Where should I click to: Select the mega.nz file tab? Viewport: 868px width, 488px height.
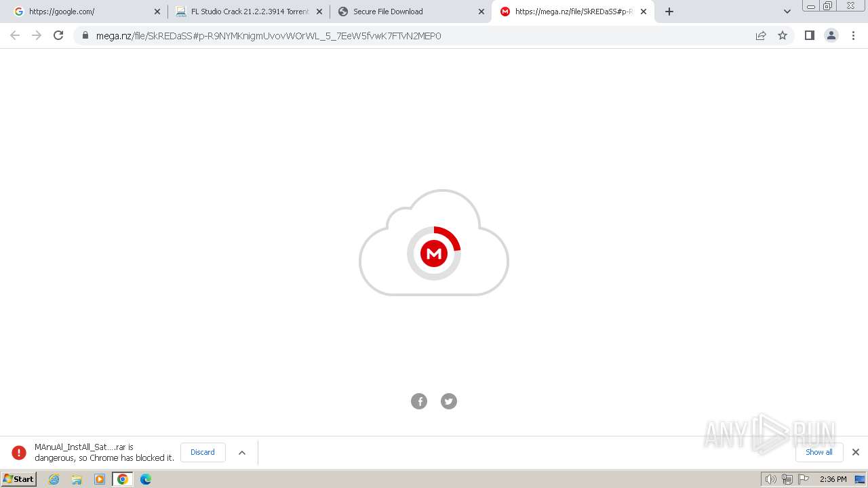tap(573, 12)
